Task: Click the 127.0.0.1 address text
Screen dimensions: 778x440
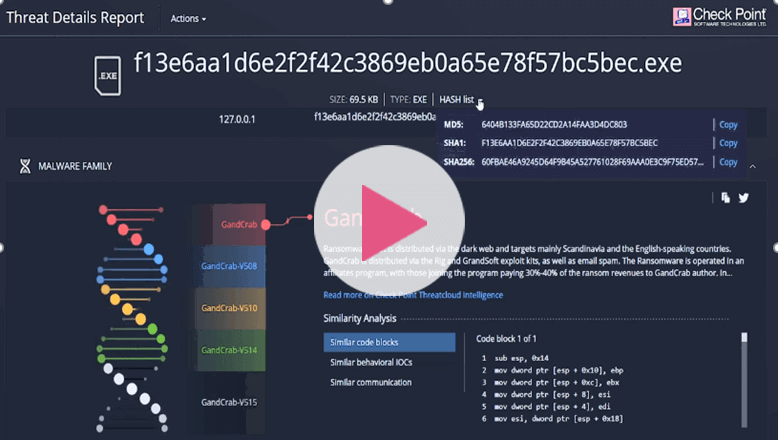Action: pos(237,119)
